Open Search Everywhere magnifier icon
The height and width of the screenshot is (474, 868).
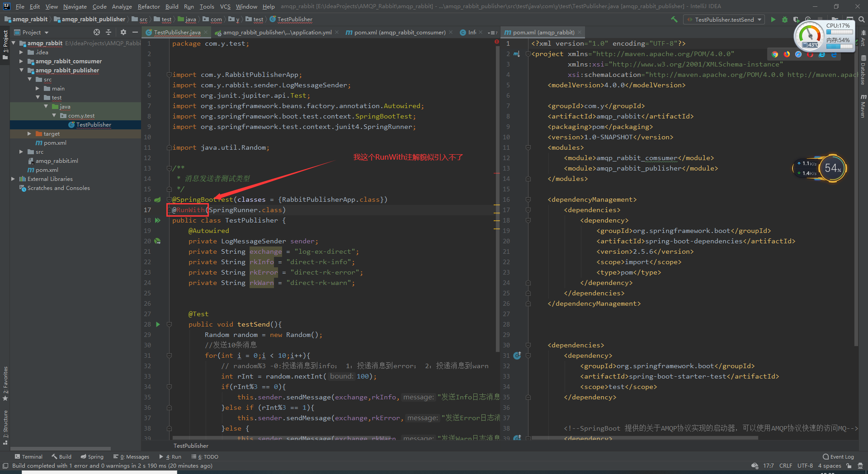pos(862,19)
